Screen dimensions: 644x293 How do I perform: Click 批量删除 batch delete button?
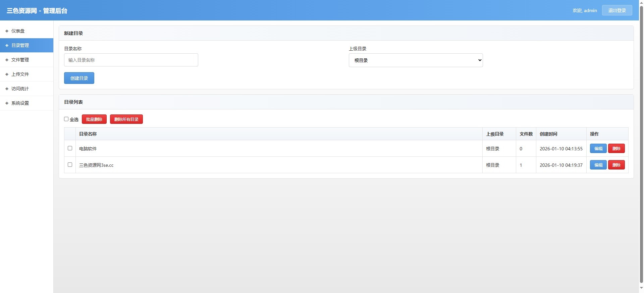pos(94,119)
